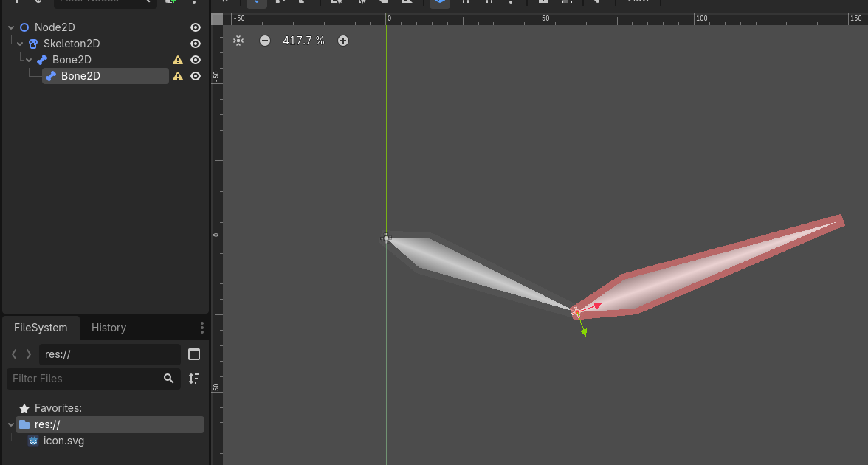The image size is (868, 465).
Task: Select the FileSystem tab
Action: pyautogui.click(x=41, y=328)
